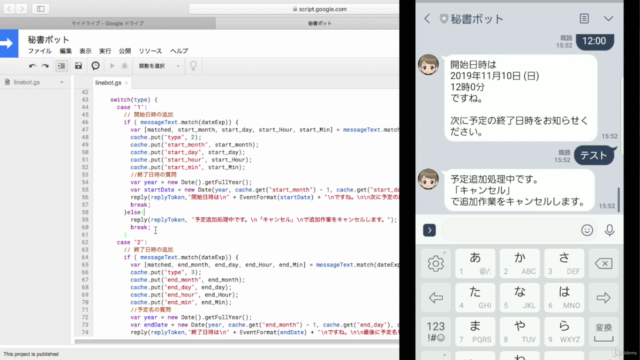The image size is (640, 360).
Task: Tap the あ keyboard key
Action: [475, 264]
